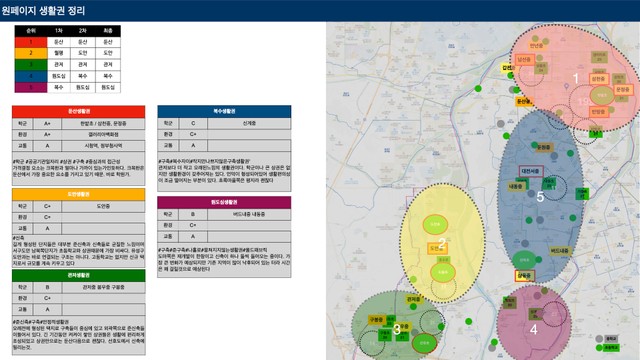640x360 pixels.
Task: Select the 남선중 school marker
Action: point(525,60)
